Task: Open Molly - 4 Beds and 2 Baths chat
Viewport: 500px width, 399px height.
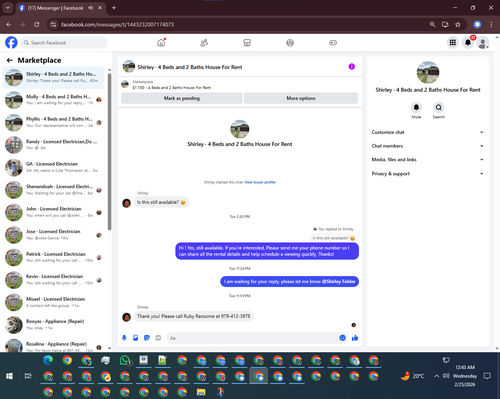Action: (x=53, y=100)
